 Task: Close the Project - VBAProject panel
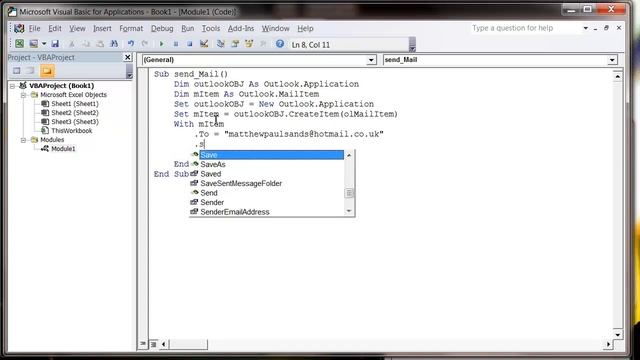[128, 58]
